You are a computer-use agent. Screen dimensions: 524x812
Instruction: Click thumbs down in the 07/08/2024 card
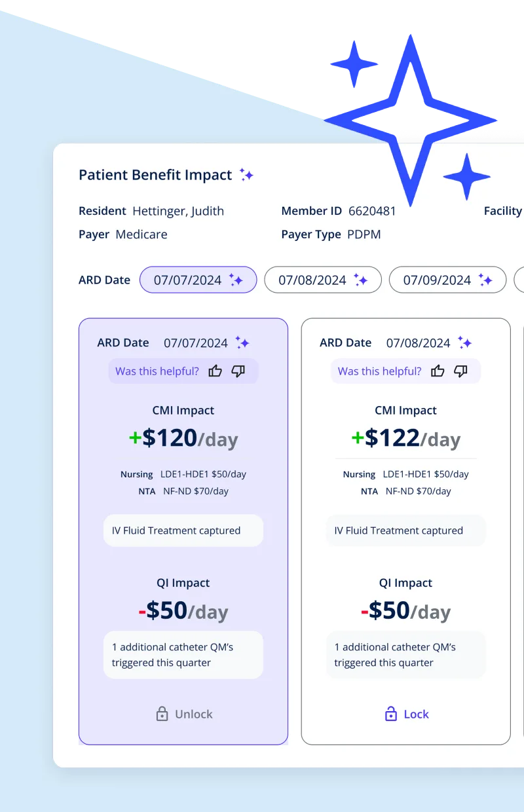pos(461,371)
